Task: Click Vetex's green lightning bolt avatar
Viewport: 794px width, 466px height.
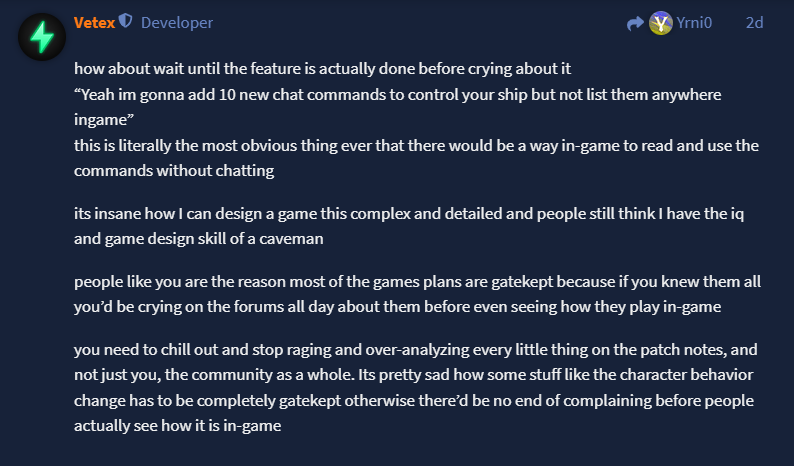Action: click(x=42, y=37)
